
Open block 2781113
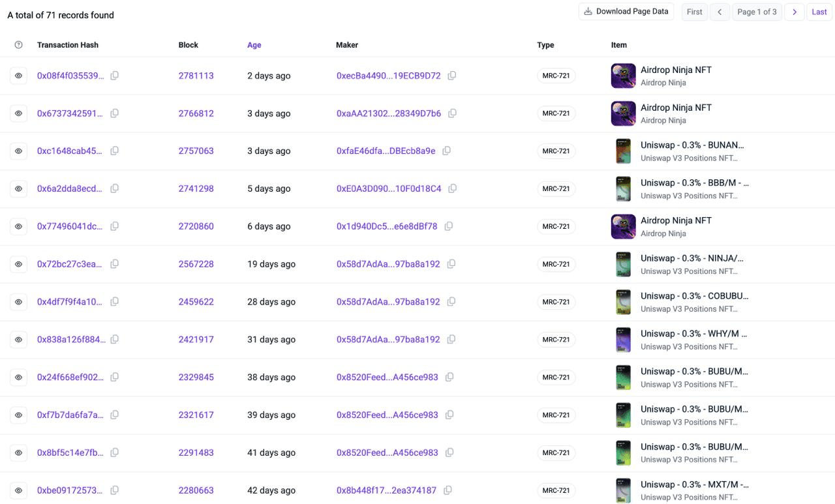[x=196, y=76]
